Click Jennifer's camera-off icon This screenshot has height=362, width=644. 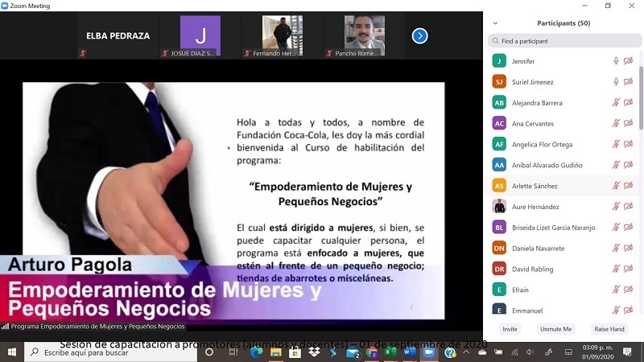pyautogui.click(x=628, y=61)
